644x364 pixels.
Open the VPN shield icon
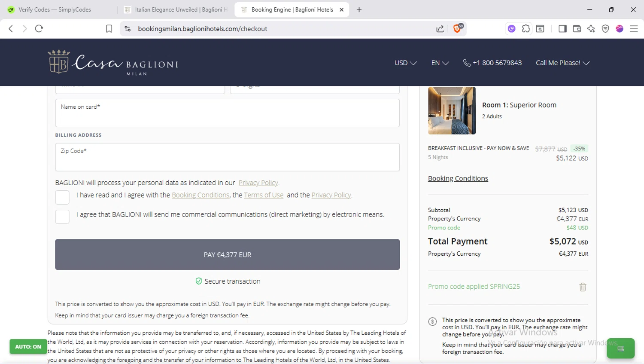(605, 29)
